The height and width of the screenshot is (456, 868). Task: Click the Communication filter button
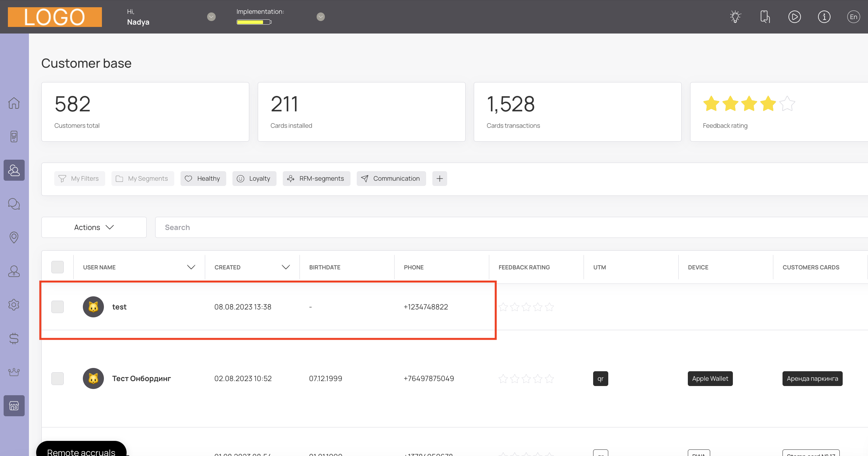[x=391, y=178]
